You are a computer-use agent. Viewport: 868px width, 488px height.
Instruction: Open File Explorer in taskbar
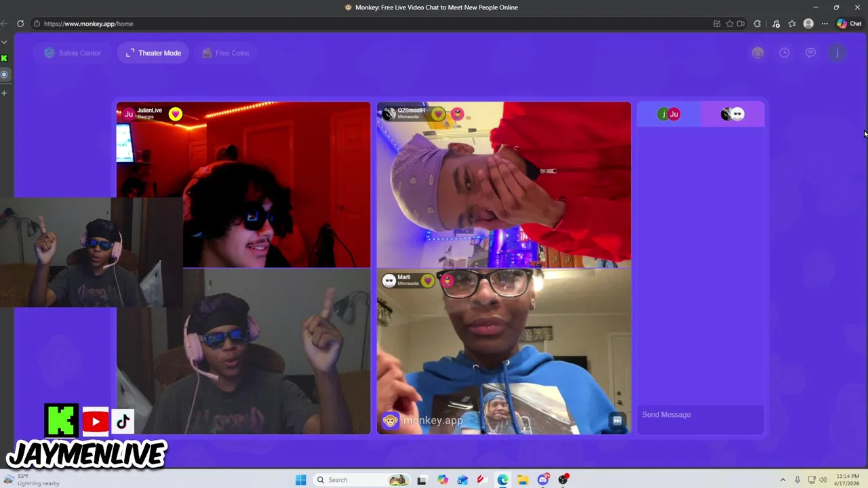[523, 480]
